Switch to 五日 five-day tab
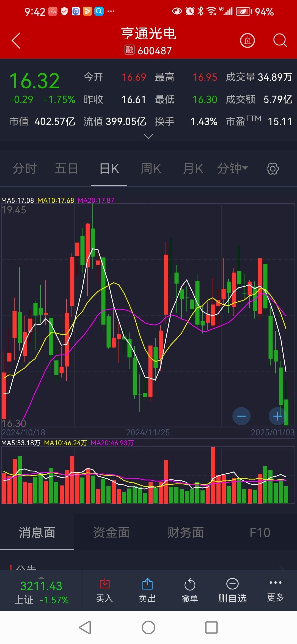297x644 pixels. (x=67, y=168)
